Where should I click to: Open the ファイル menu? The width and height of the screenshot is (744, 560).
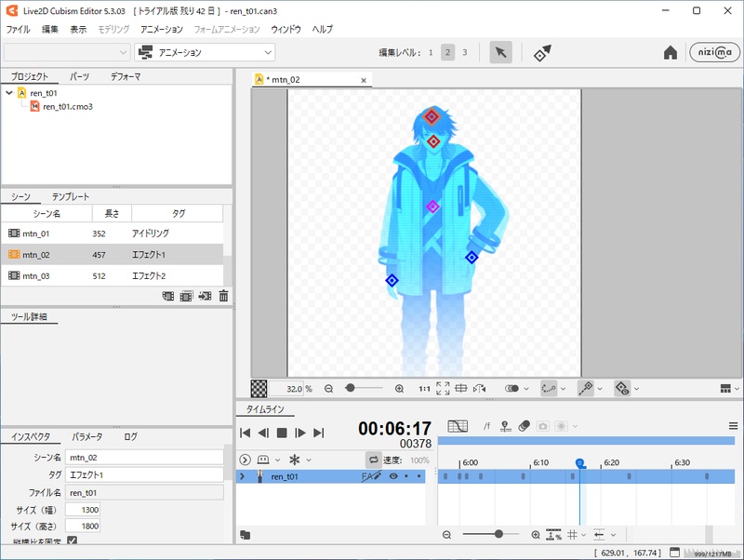[18, 29]
